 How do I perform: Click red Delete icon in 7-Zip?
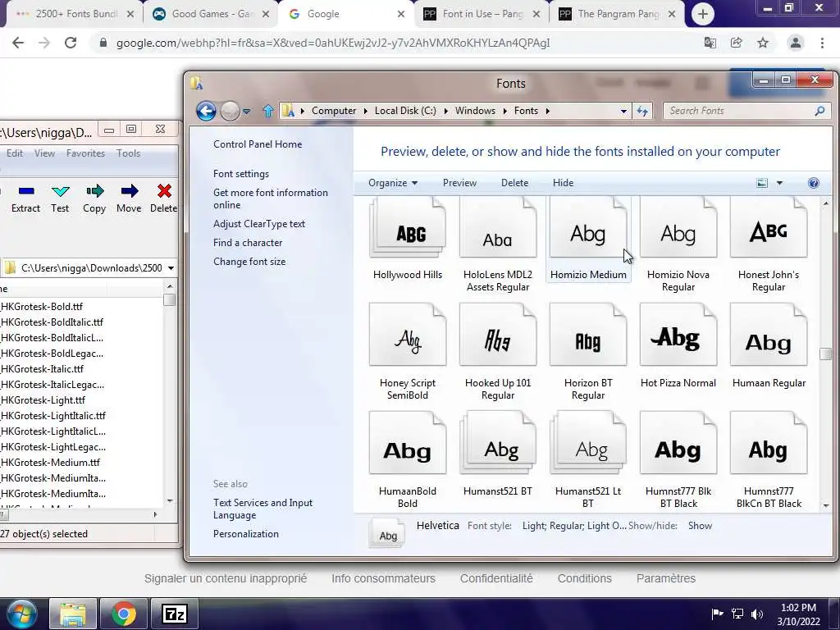[x=164, y=191]
